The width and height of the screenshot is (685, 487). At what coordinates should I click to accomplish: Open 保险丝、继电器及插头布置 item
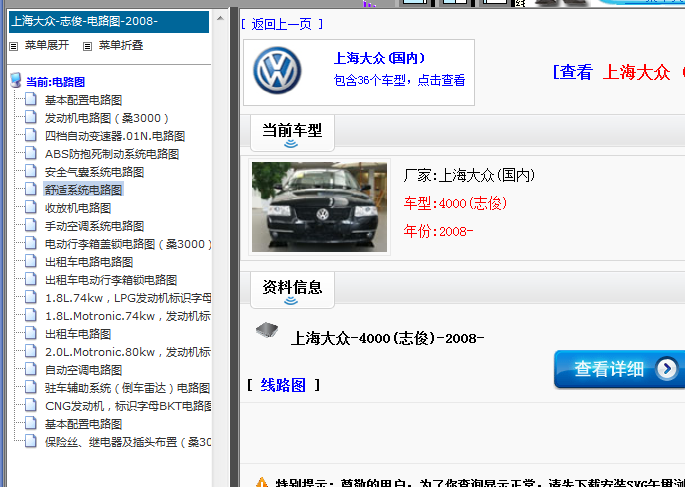pyautogui.click(x=128, y=442)
